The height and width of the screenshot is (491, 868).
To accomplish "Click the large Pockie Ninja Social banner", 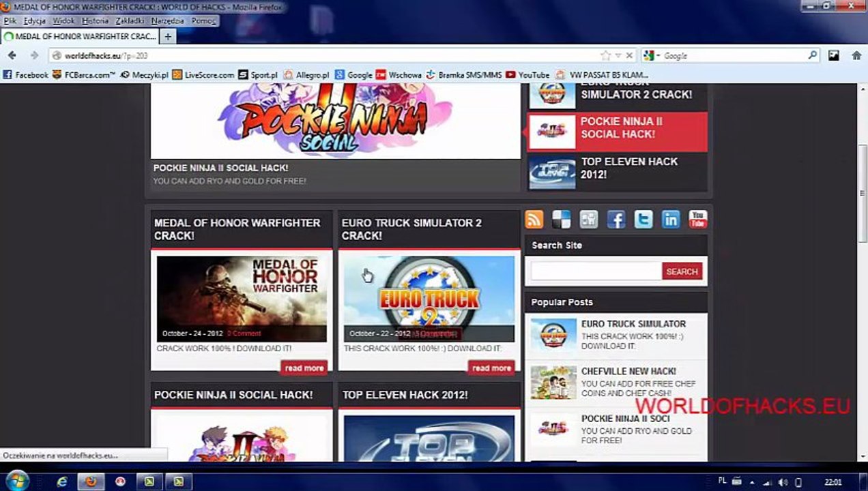I will 335,121.
